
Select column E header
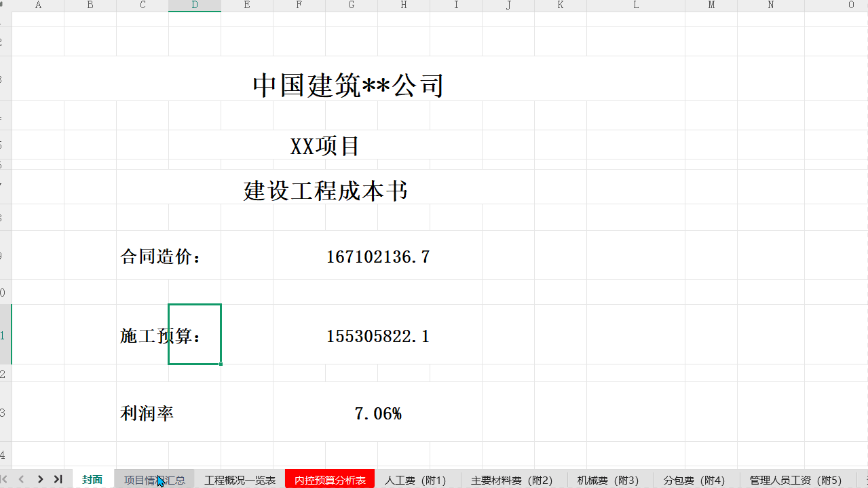tap(247, 5)
